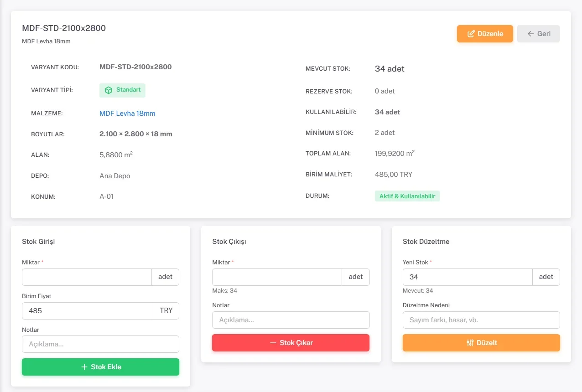
Task: Focus the Miktar field under Stok Çıkışı
Action: click(x=277, y=277)
